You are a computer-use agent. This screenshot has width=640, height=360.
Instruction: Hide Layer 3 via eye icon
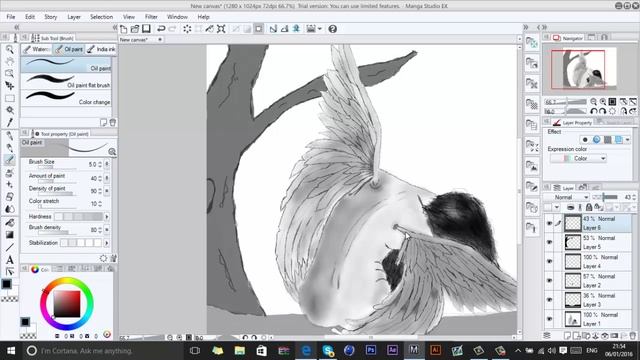tap(549, 300)
